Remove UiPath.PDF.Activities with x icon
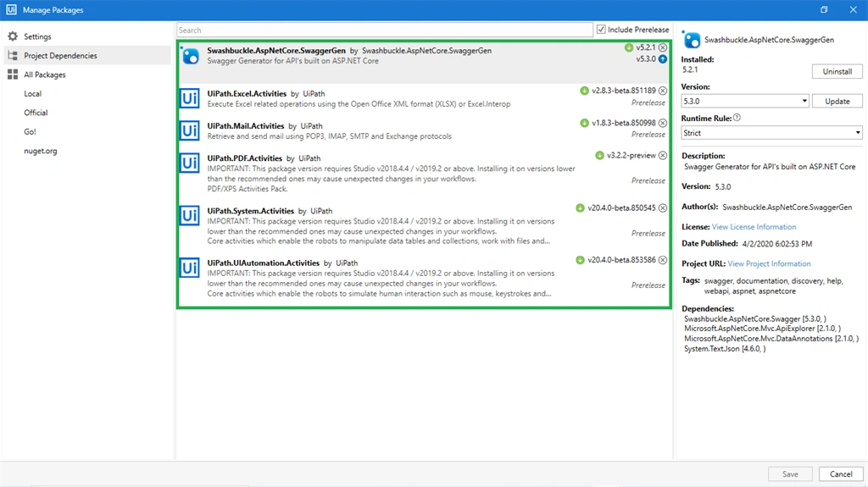 tap(663, 156)
